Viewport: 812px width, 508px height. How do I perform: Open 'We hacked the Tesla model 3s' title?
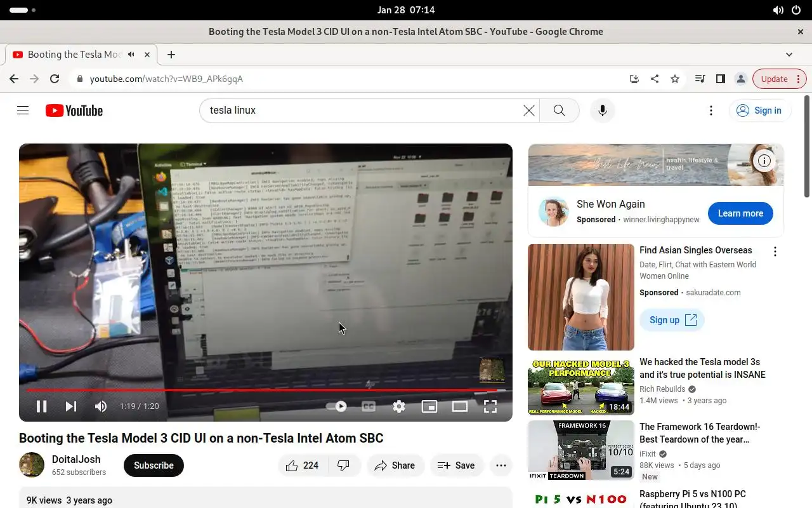[x=702, y=368]
